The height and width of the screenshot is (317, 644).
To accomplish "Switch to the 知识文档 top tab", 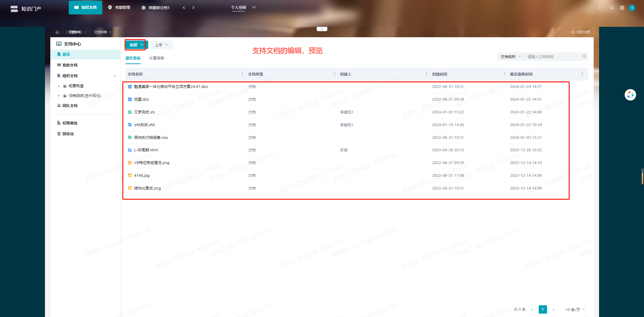I will [x=86, y=7].
